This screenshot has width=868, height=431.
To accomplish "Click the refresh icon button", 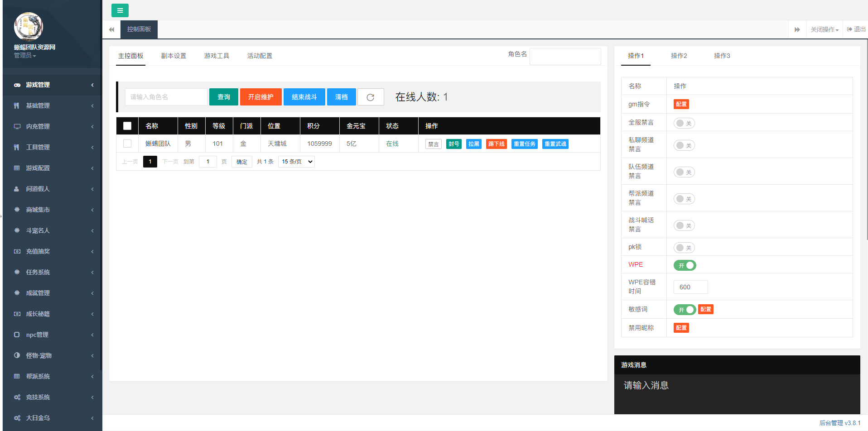I will pos(370,97).
